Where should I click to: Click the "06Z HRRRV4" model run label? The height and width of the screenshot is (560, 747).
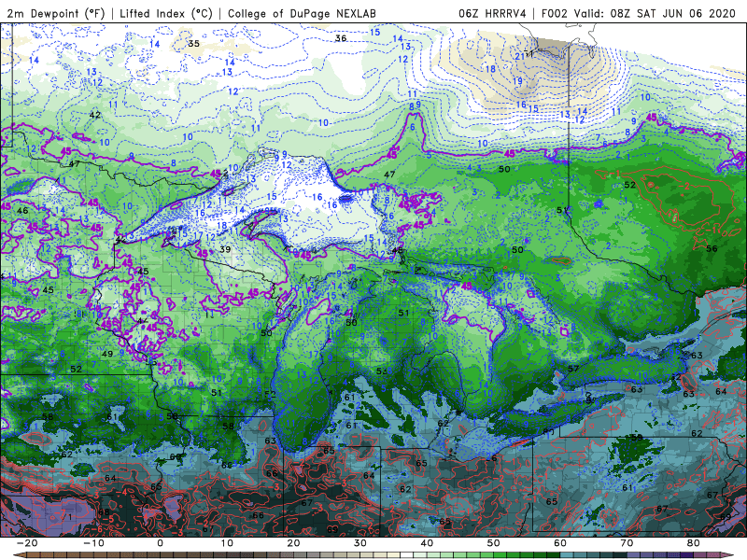(492, 13)
